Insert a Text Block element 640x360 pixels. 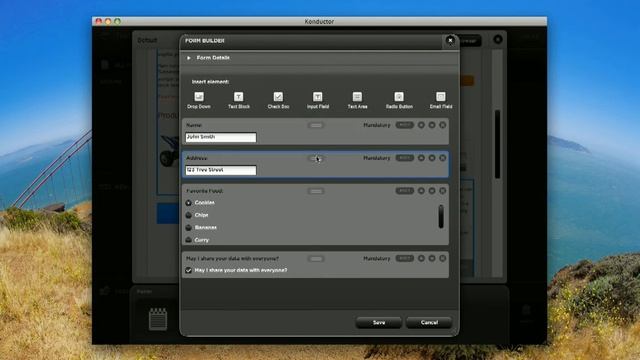(238, 100)
